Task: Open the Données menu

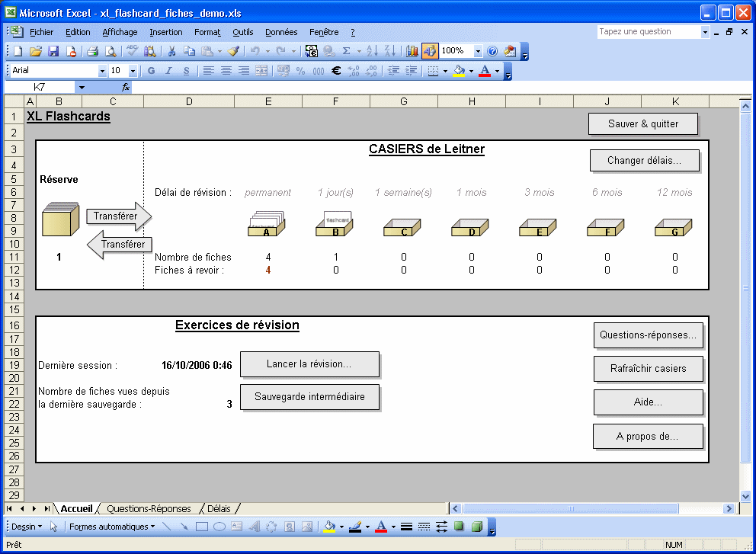Action: coord(281,32)
